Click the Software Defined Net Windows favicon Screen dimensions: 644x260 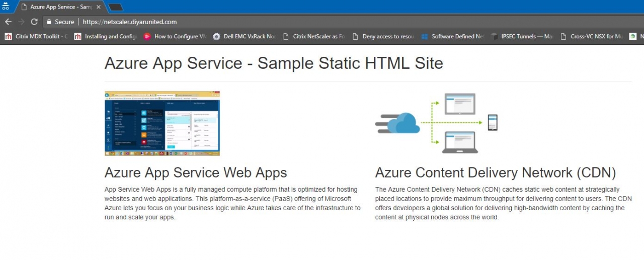pyautogui.click(x=425, y=36)
